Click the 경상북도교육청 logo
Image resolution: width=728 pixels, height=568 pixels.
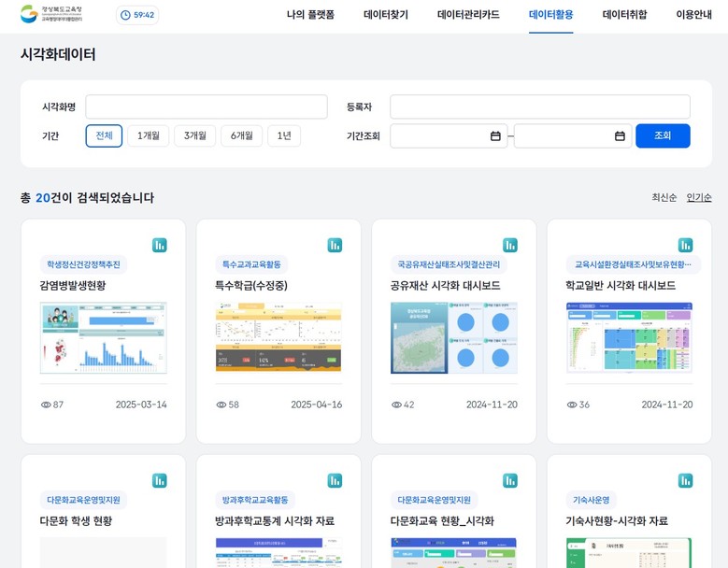[x=51, y=15]
